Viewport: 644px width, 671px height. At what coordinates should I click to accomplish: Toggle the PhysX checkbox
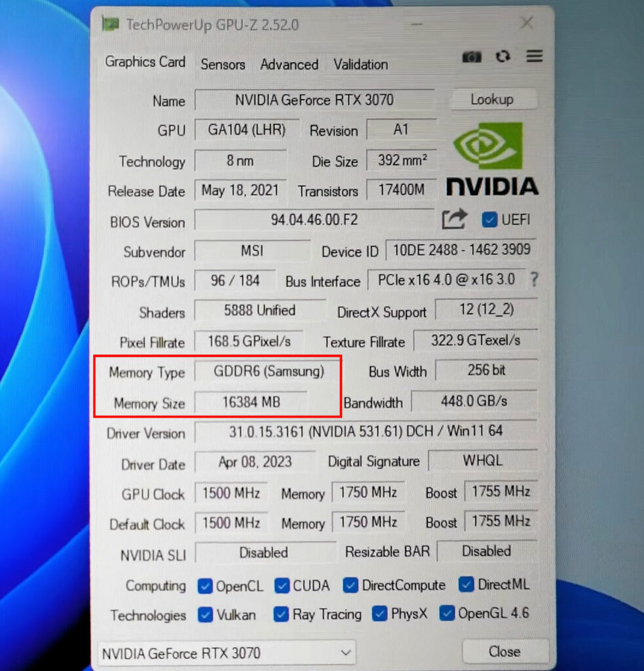(379, 615)
